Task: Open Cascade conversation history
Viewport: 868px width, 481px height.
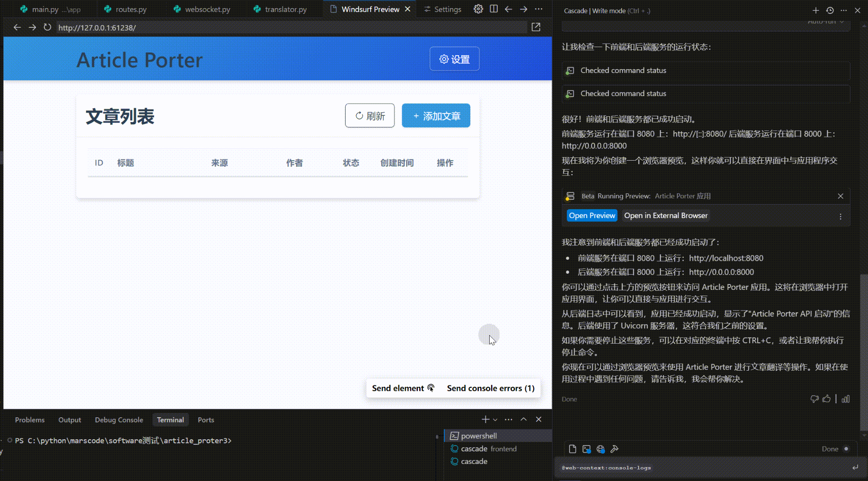Action: pyautogui.click(x=830, y=10)
